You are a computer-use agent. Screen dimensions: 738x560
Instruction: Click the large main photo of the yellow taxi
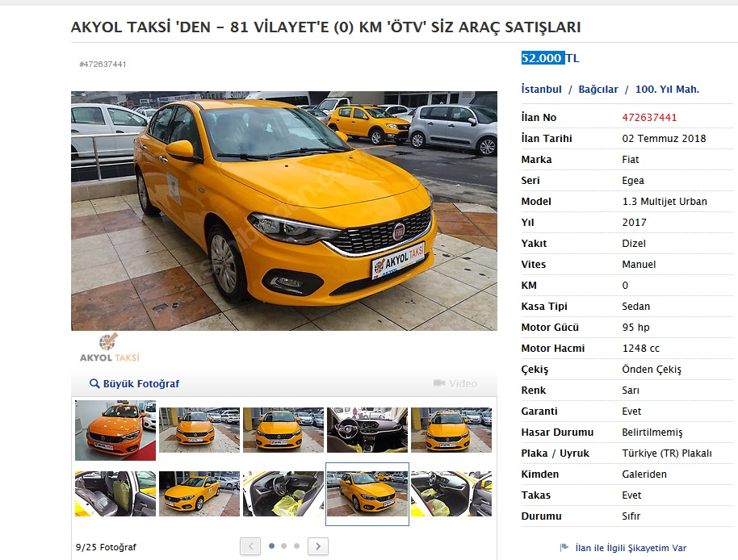coord(283,210)
